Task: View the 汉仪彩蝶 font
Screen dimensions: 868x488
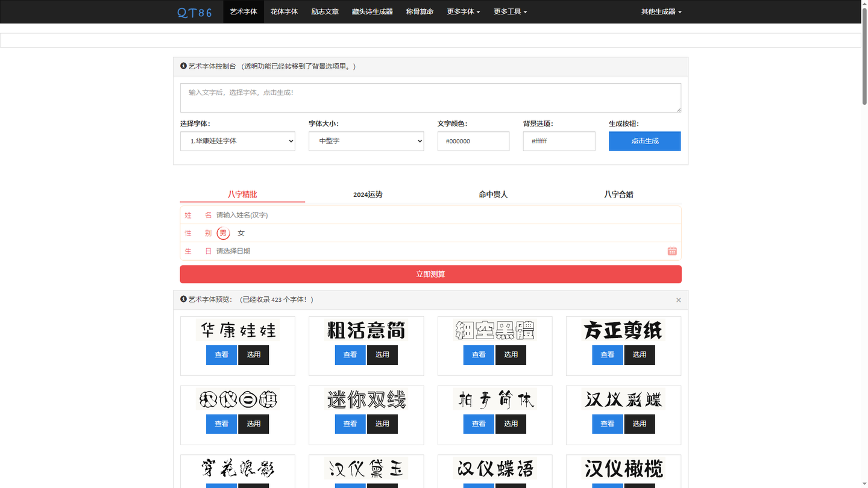Action: (x=608, y=424)
